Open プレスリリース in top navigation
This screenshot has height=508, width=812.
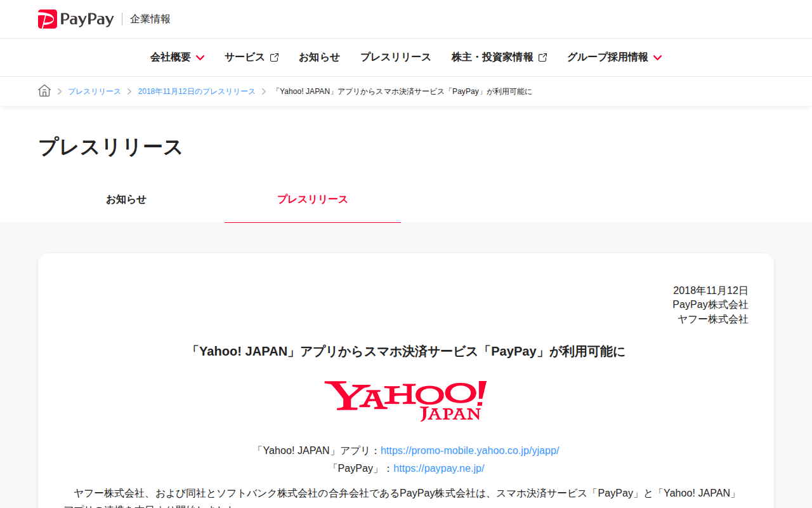click(x=395, y=57)
